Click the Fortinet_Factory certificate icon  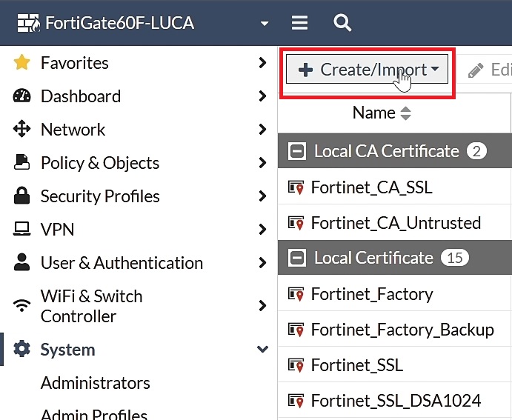tap(296, 294)
